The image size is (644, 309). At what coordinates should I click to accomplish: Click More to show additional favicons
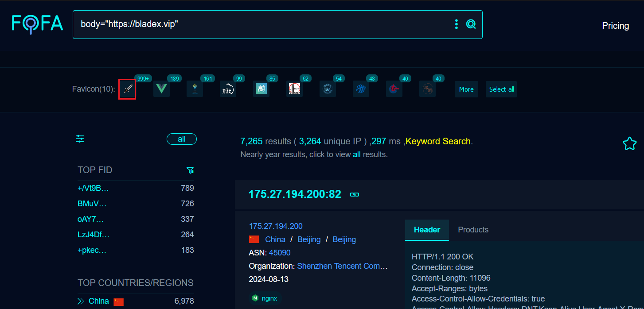(x=466, y=89)
